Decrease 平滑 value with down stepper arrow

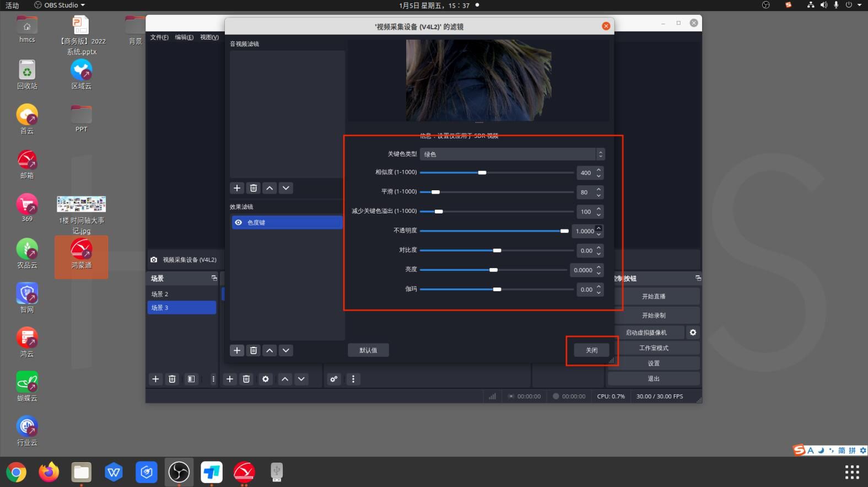[x=599, y=195]
